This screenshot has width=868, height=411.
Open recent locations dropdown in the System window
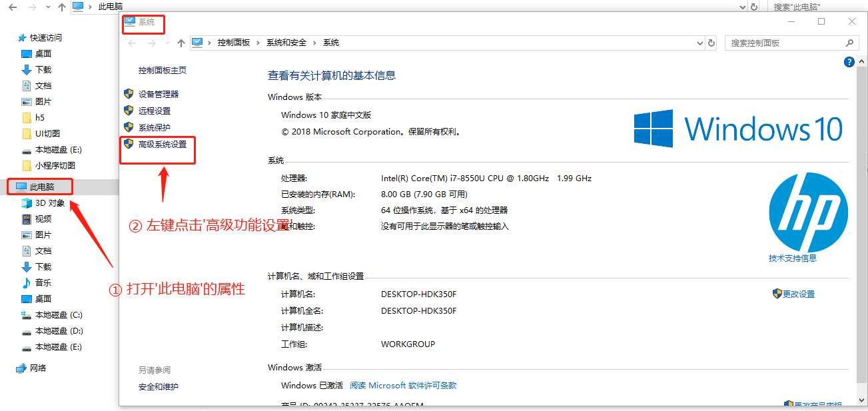click(x=166, y=43)
